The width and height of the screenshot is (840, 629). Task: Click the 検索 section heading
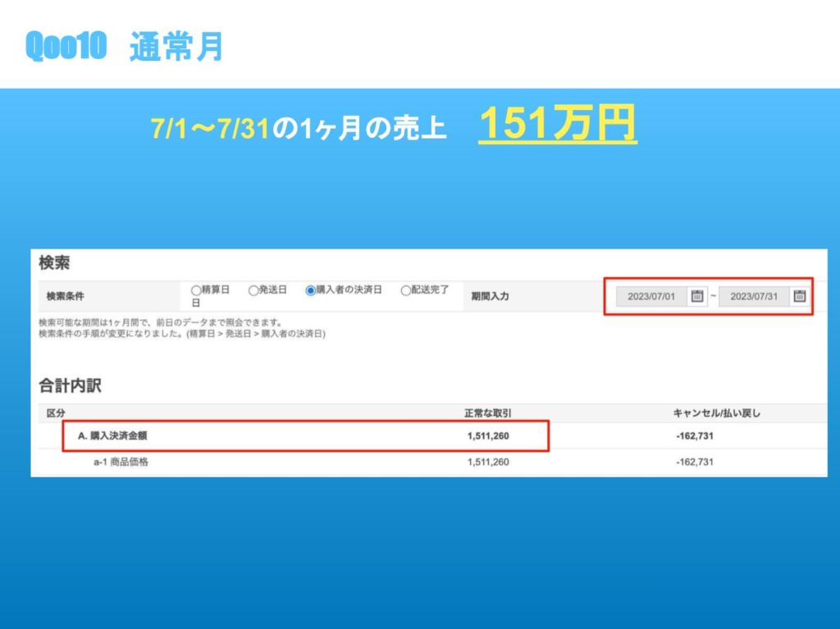(x=54, y=263)
